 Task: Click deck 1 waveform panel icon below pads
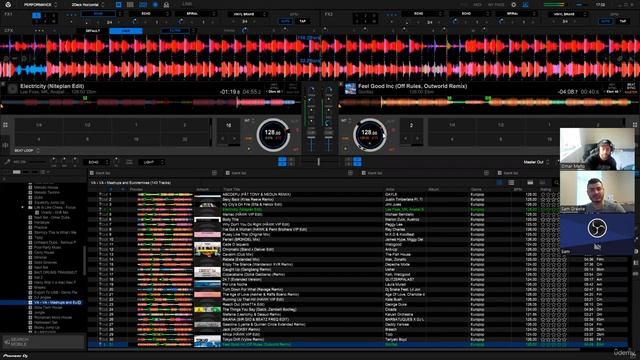[5, 144]
